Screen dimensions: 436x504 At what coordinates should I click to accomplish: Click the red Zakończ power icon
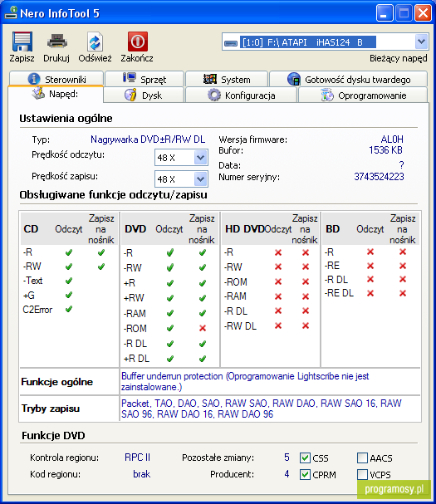click(138, 42)
